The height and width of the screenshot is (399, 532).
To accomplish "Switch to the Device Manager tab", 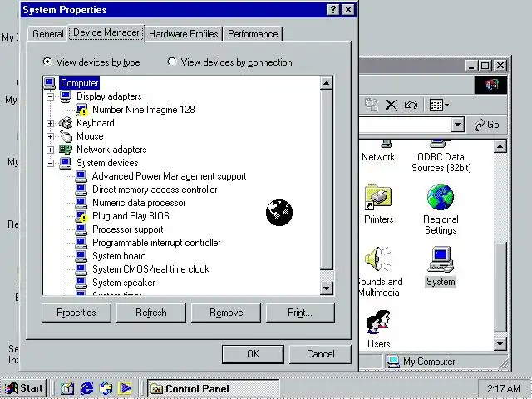I will (x=106, y=32).
